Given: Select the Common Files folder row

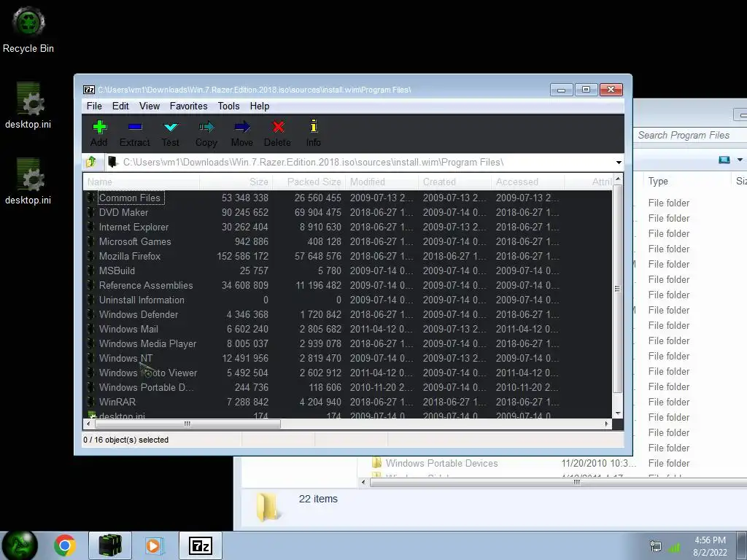Looking at the screenshot, I should point(348,198).
